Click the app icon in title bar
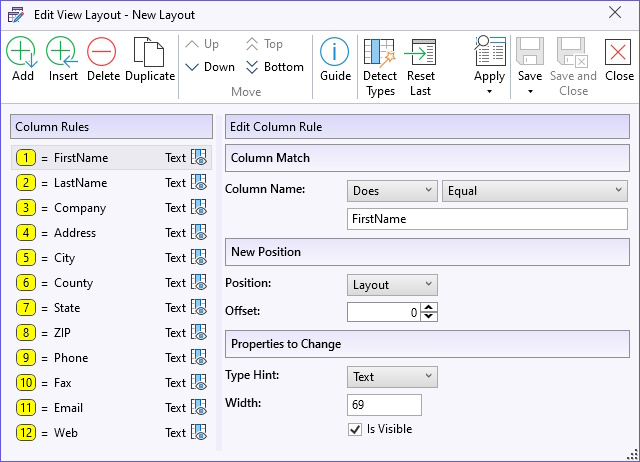The width and height of the screenshot is (640, 462). tap(16, 15)
